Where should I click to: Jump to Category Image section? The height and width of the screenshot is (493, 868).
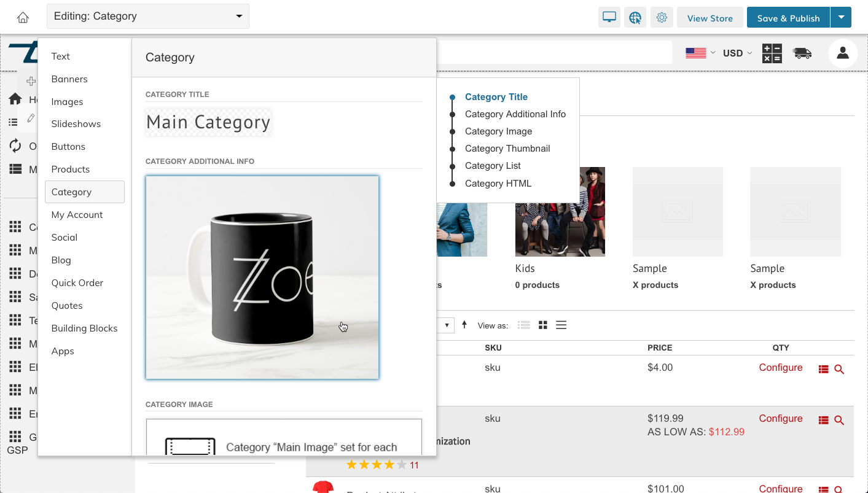[499, 131]
